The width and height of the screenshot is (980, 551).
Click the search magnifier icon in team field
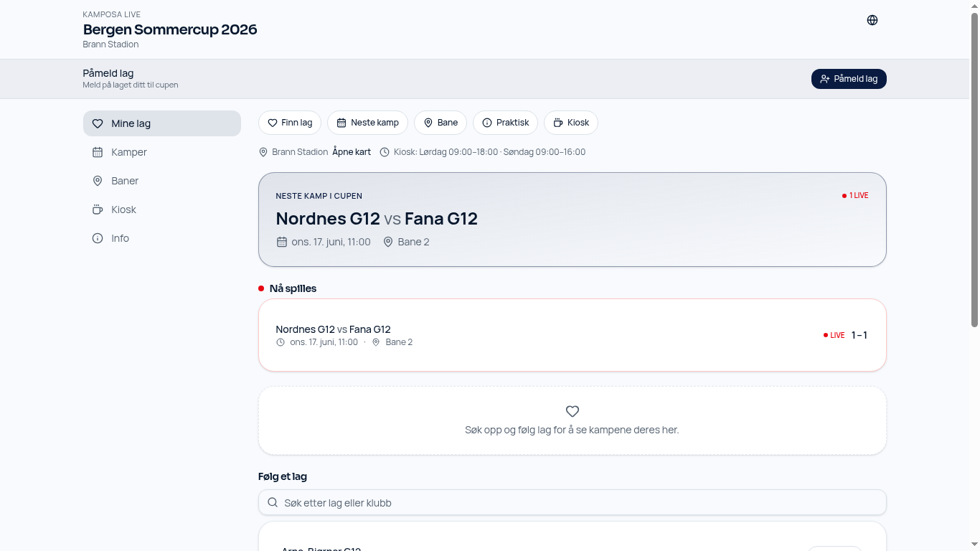tap(273, 502)
